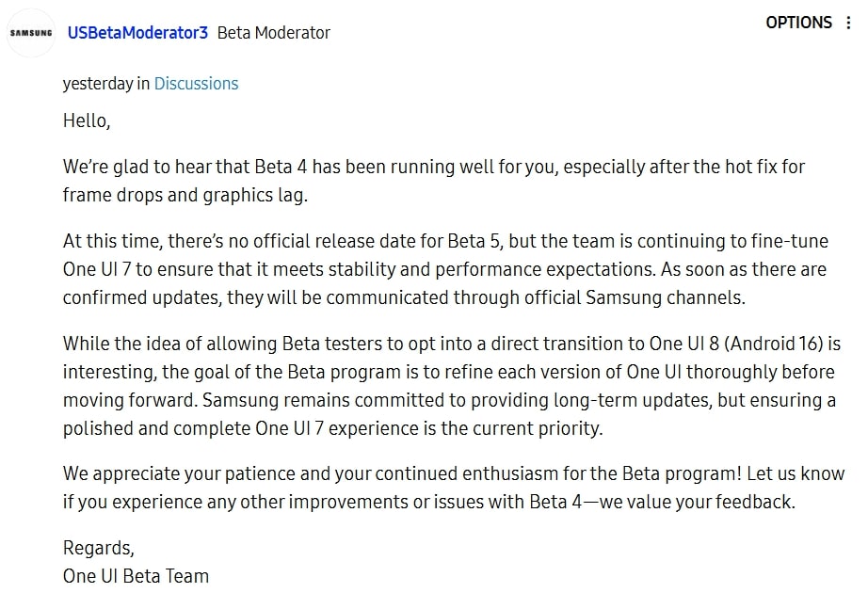This screenshot has width=868, height=593.
Task: Click the line about stability and performance expectations
Action: click(444, 269)
